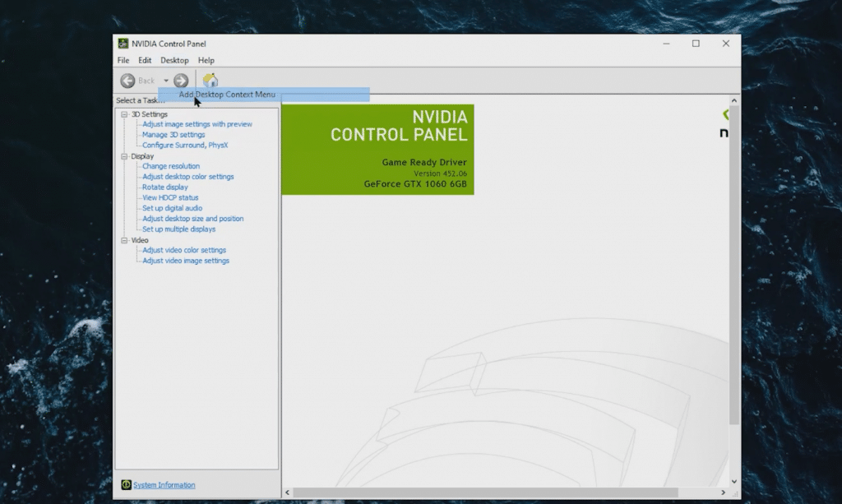Open the Home toolbar icon
This screenshot has height=504, width=842.
(x=210, y=79)
